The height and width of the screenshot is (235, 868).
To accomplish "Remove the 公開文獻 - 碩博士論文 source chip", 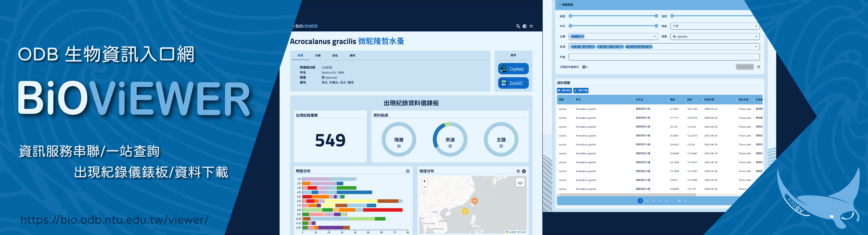I will click(x=622, y=47).
